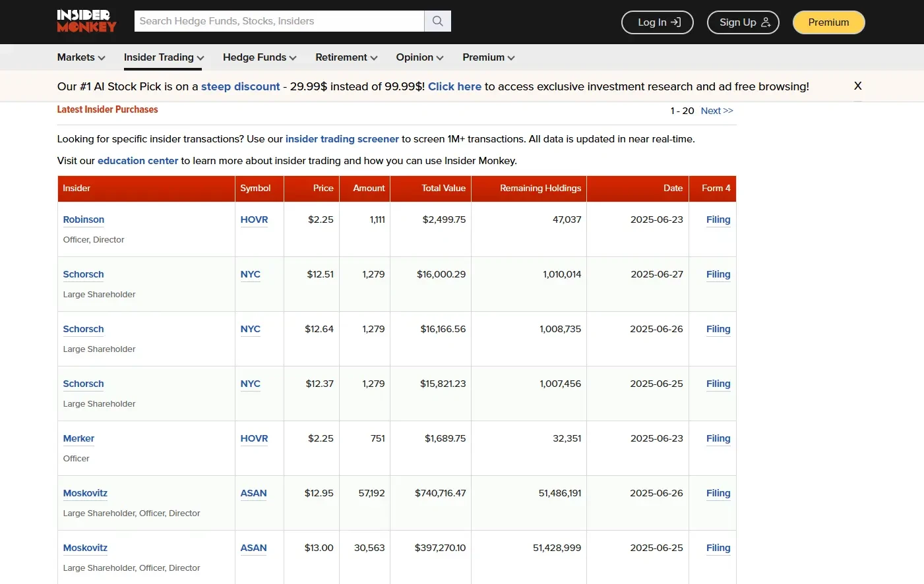The height and width of the screenshot is (584, 924).
Task: Open Filing for Moskovitz 2025-06-25
Action: [x=718, y=548]
